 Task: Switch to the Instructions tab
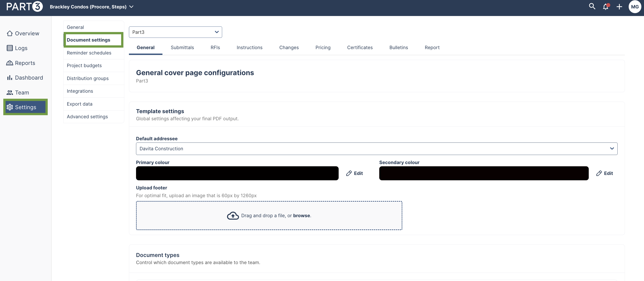pos(249,48)
